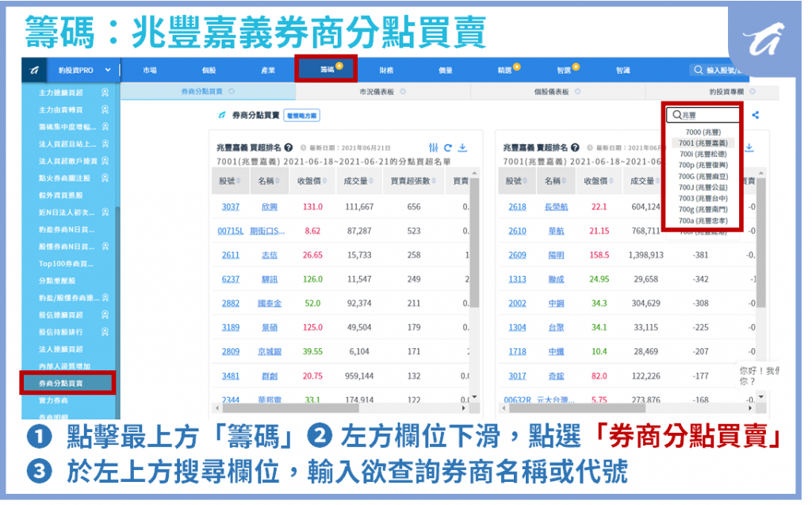Close the 個股儀表板 tab

[x=577, y=91]
